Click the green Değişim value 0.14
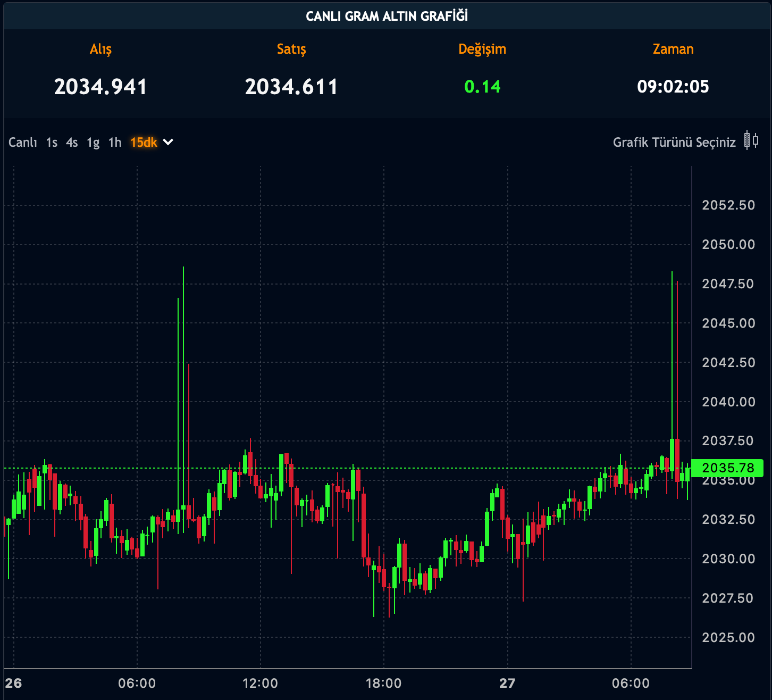 [482, 87]
